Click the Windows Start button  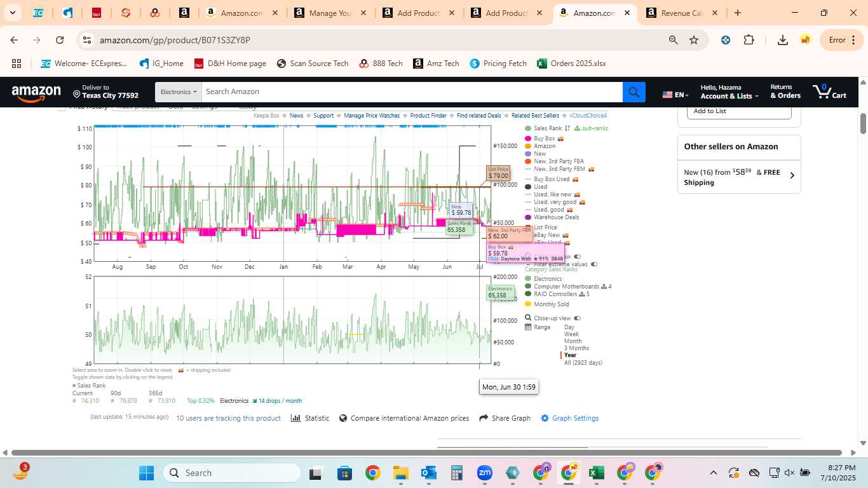146,473
